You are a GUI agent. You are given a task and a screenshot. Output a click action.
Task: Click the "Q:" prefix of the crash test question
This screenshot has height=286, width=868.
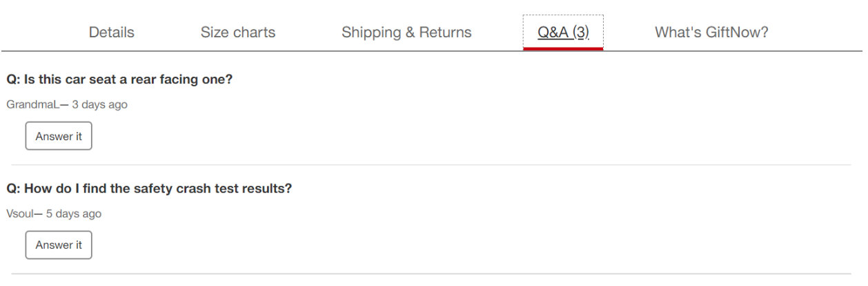pyautogui.click(x=13, y=189)
